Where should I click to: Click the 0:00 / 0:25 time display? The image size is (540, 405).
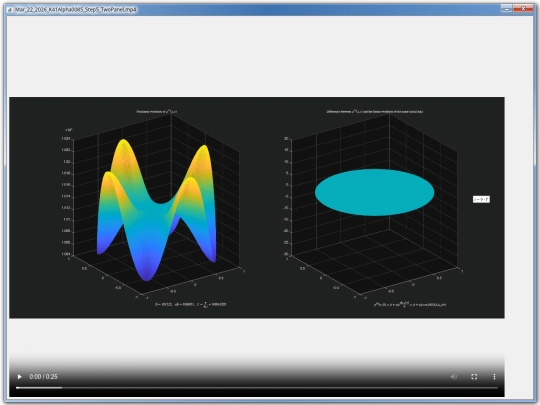click(43, 377)
